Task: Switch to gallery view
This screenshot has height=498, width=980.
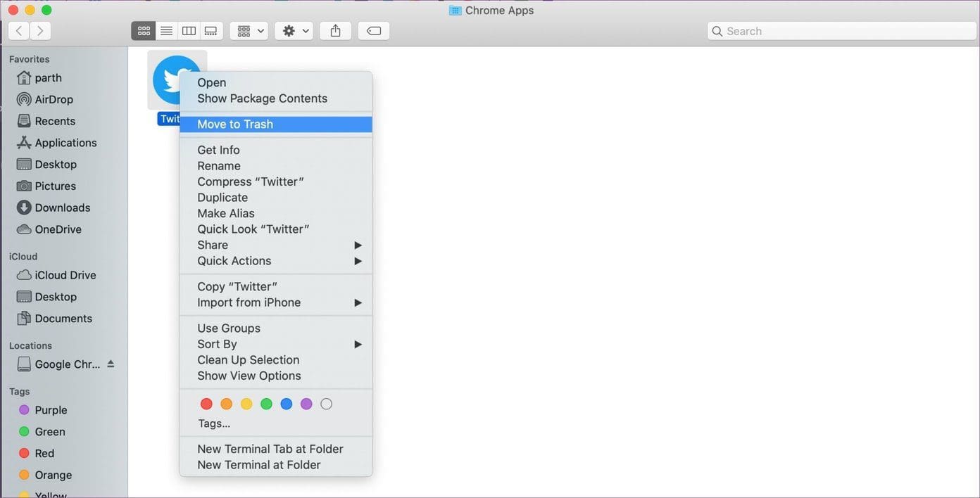Action: click(211, 31)
